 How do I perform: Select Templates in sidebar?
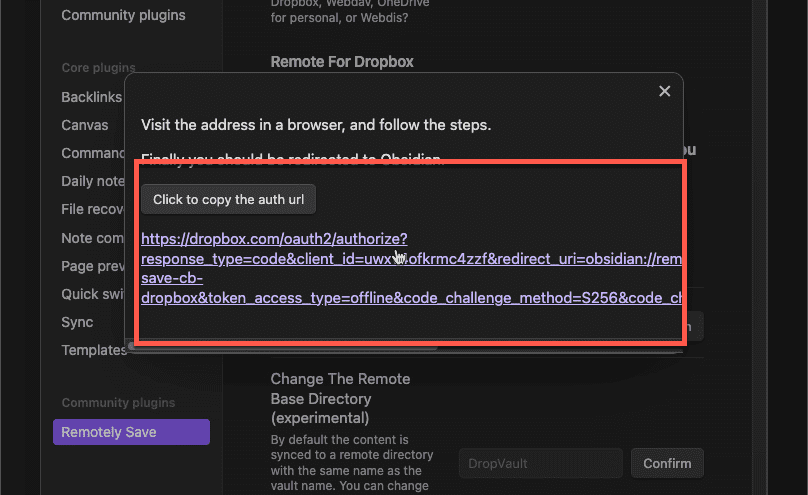pyautogui.click(x=93, y=350)
